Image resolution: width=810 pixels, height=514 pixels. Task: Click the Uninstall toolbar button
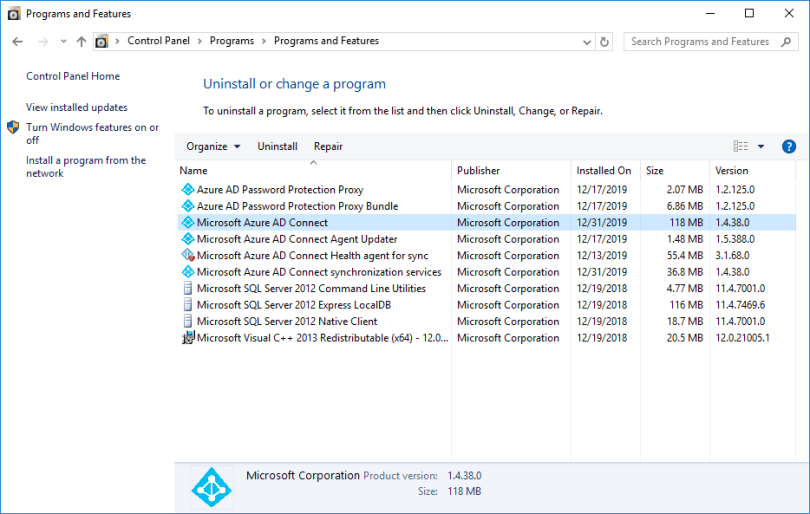click(x=277, y=146)
